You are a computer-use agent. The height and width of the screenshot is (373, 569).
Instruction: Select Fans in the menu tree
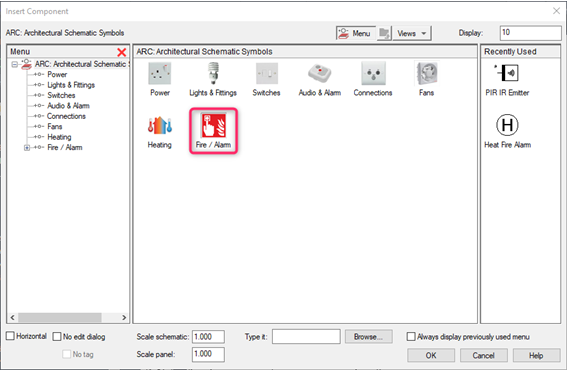pos(54,127)
